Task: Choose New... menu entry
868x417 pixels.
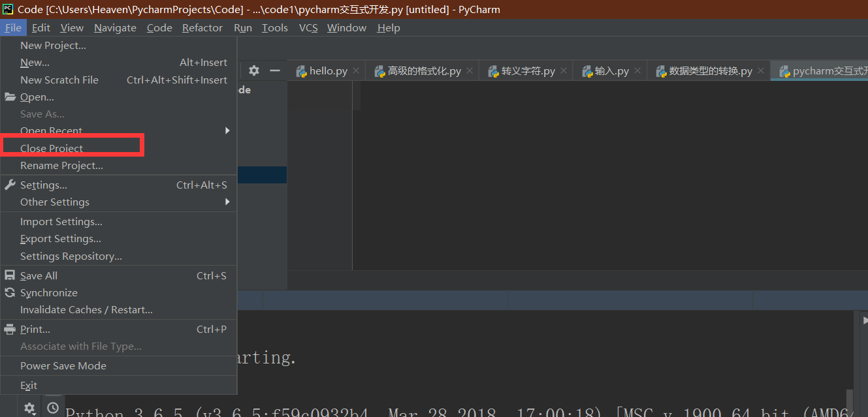Action: [118, 63]
